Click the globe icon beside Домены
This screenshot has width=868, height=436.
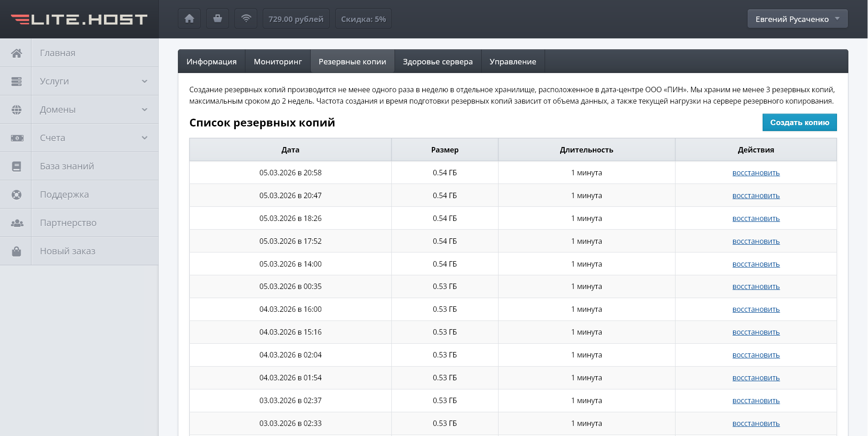16,110
